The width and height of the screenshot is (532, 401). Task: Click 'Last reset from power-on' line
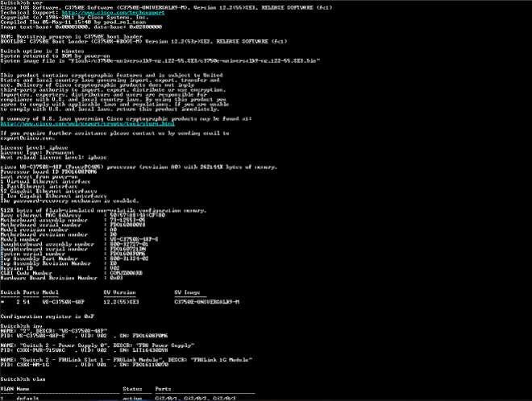click(39, 176)
